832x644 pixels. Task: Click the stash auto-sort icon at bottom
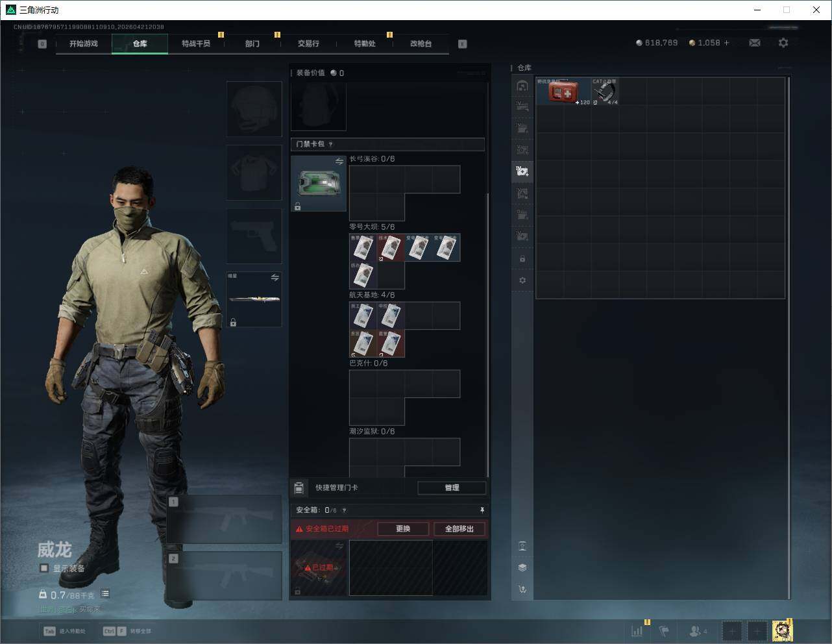[522, 589]
